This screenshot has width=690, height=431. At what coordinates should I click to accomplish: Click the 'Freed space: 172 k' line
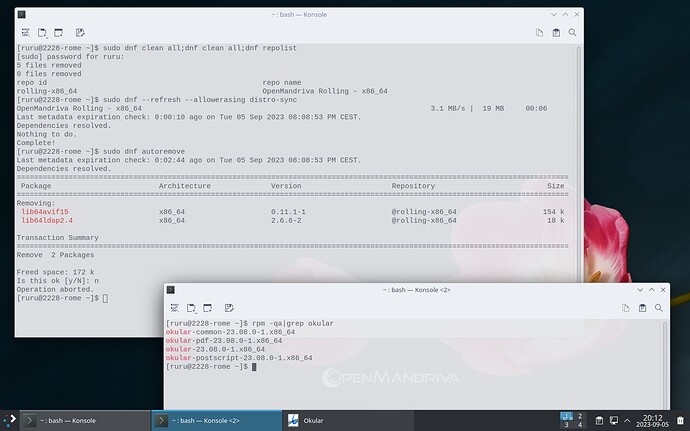point(55,272)
